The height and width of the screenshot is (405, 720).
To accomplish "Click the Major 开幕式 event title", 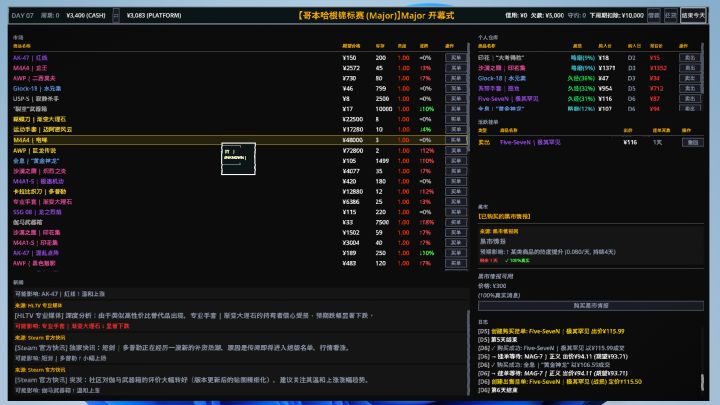I will [x=376, y=15].
